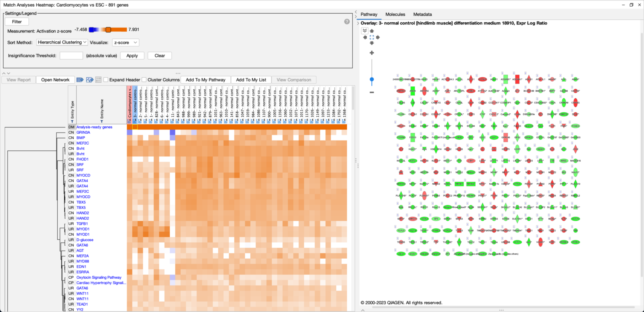Open the help question mark icon
This screenshot has height=312, width=644.
click(x=347, y=21)
